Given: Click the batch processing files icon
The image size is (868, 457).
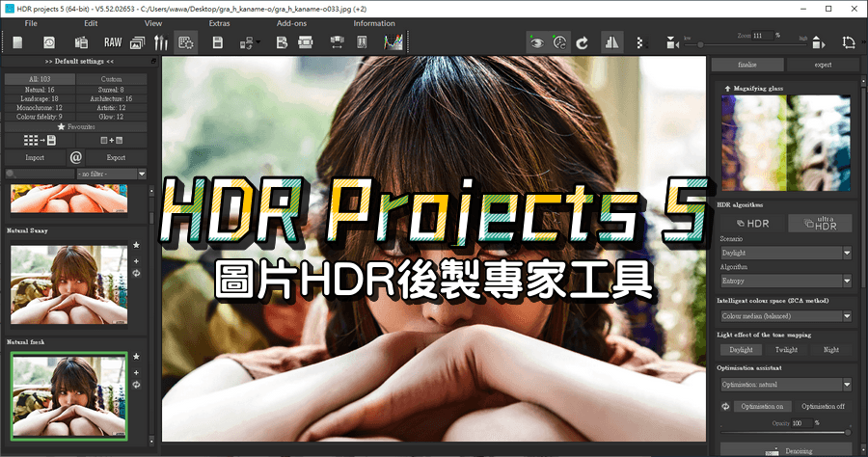Looking at the screenshot, I should coord(81,42).
